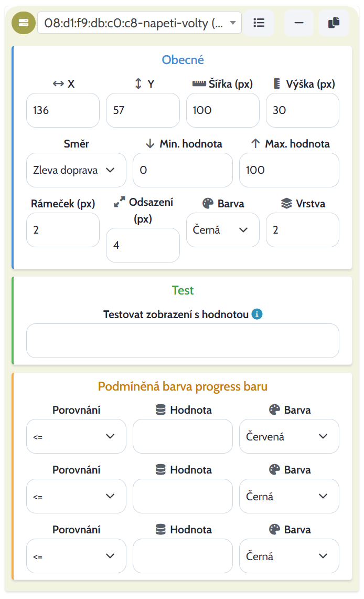This screenshot has height=599, width=364.
Task: Open the Směr Zleva doprava dropdown
Action: point(76,170)
